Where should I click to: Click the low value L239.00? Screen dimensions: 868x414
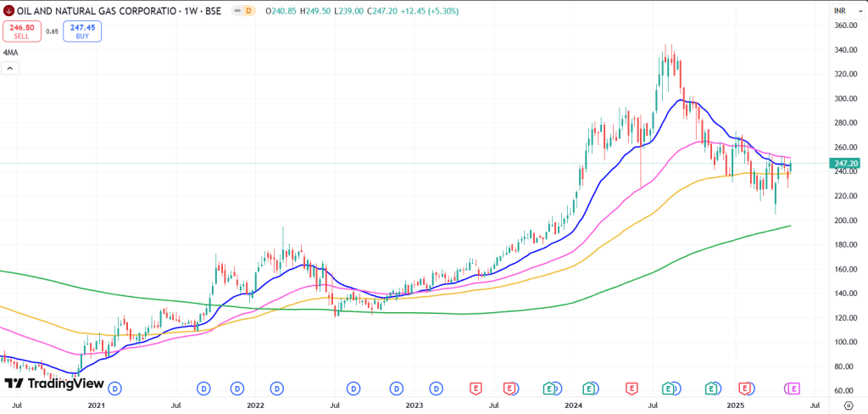(x=348, y=11)
